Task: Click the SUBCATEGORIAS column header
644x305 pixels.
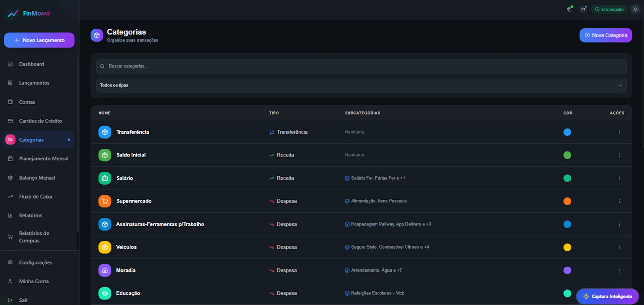Action: (363, 113)
